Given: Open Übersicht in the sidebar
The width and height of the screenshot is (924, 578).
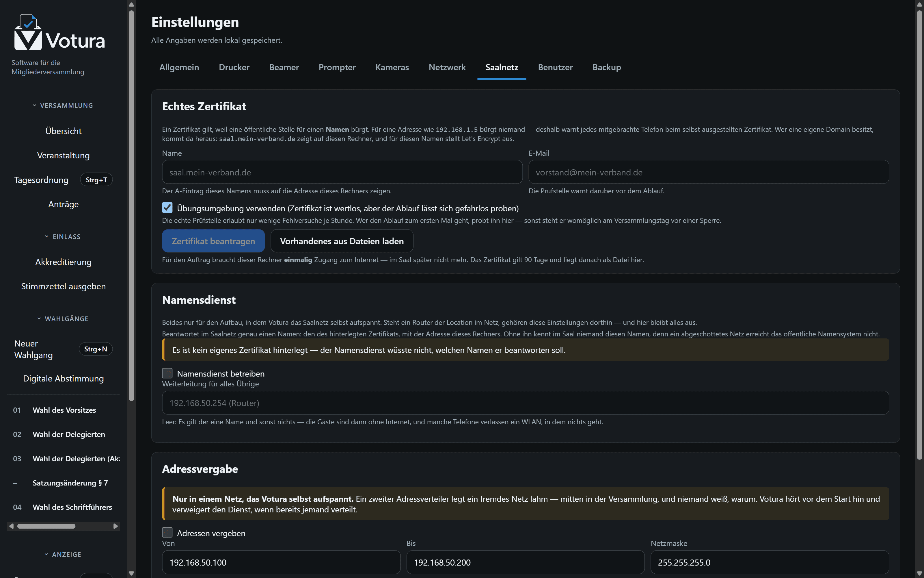Looking at the screenshot, I should tap(64, 131).
